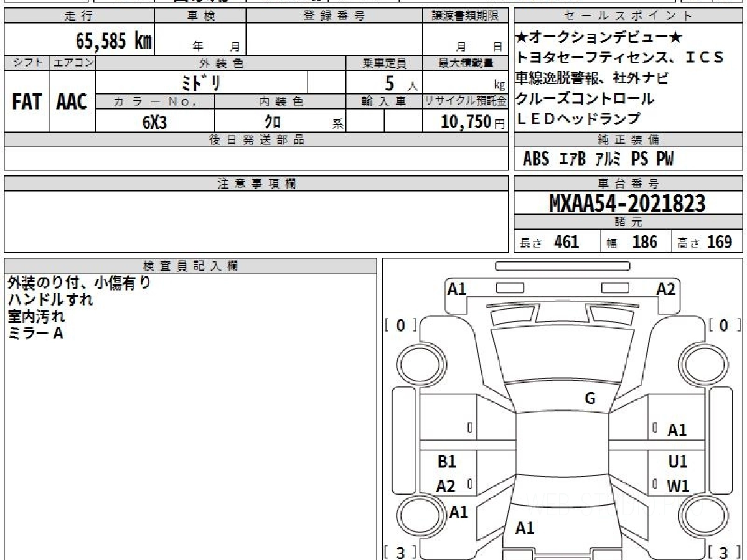Select the セールスポイント header
The image size is (747, 560).
pos(629,16)
